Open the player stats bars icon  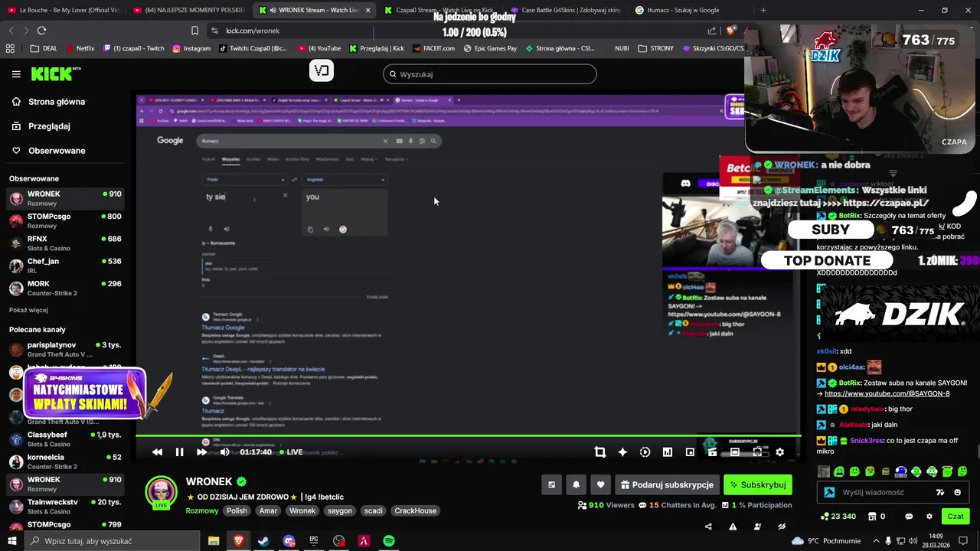coord(668,452)
